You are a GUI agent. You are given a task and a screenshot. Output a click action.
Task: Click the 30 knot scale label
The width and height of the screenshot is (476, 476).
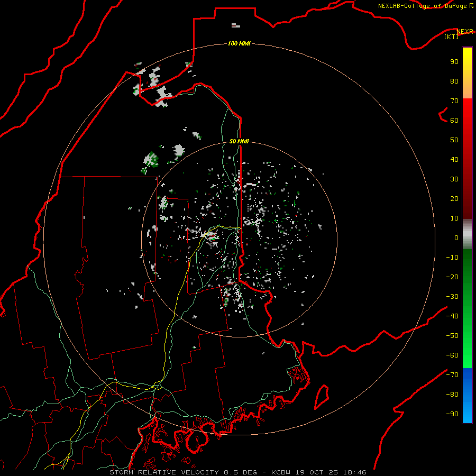click(x=454, y=179)
